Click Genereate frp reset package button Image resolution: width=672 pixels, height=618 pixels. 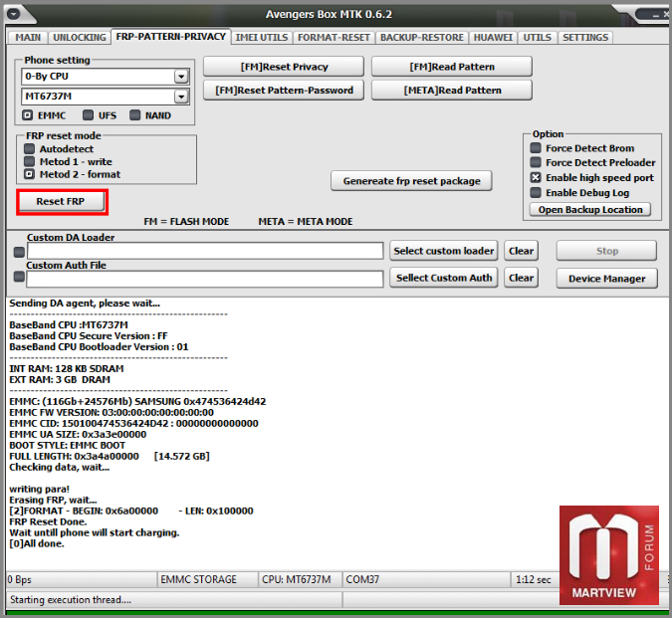(x=411, y=181)
